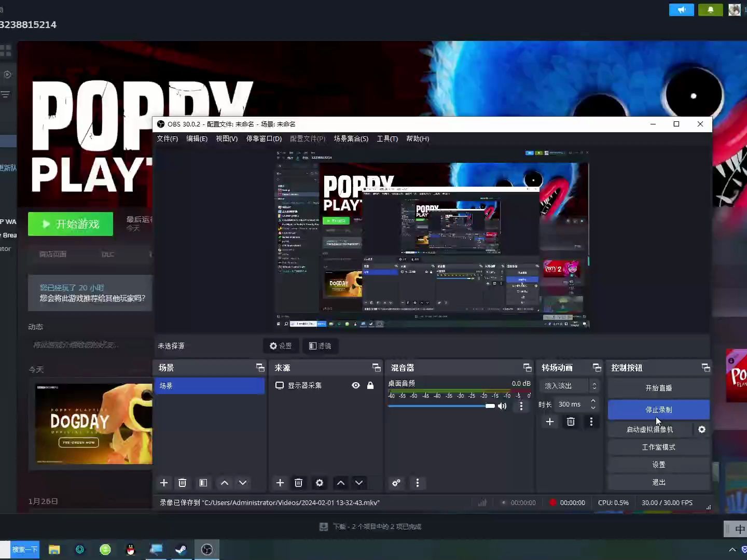
Task: Open mixer panel three-dot menu at bottom
Action: coord(418,483)
